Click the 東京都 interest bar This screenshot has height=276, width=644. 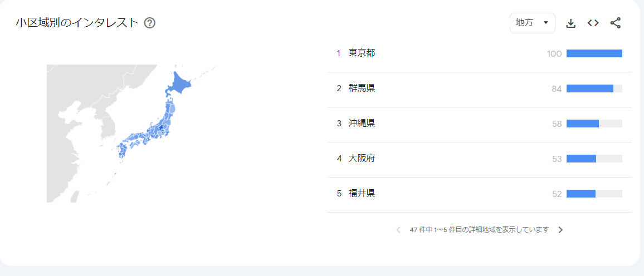[x=594, y=53]
